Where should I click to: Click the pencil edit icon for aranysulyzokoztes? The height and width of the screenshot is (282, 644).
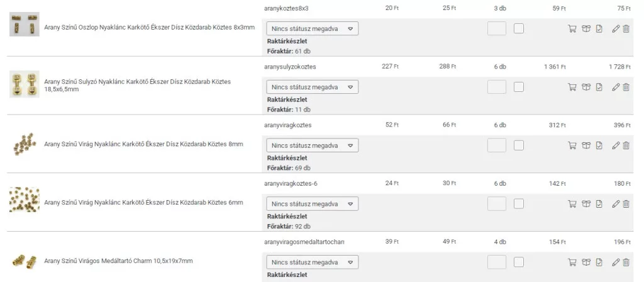[616, 87]
